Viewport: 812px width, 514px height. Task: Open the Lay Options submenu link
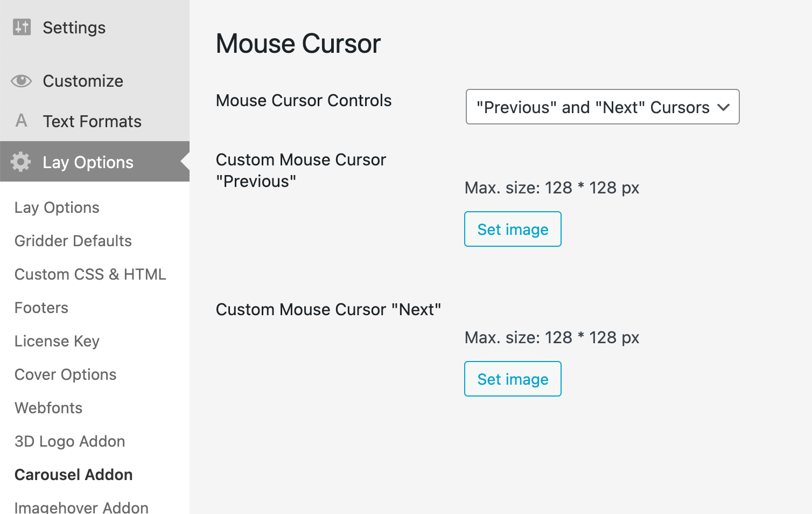[57, 208]
